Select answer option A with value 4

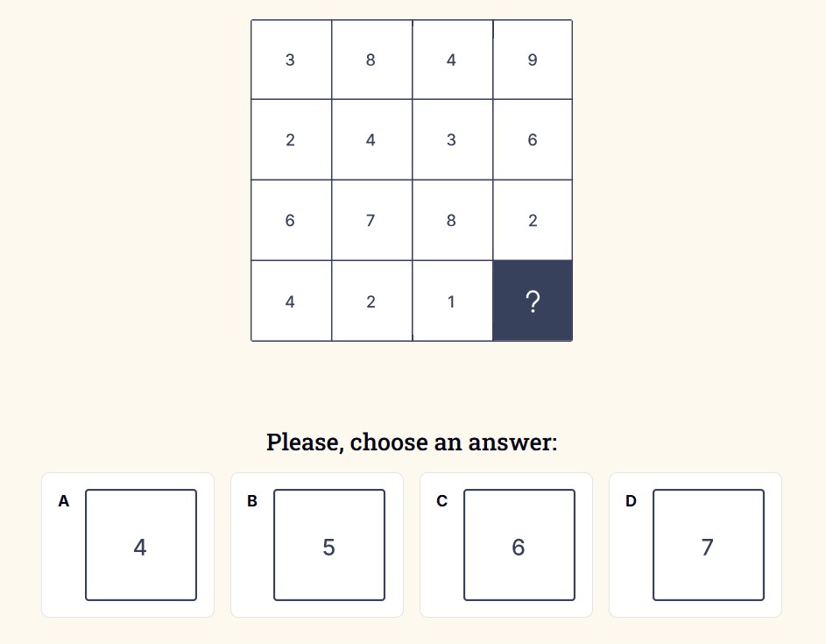[x=141, y=545]
